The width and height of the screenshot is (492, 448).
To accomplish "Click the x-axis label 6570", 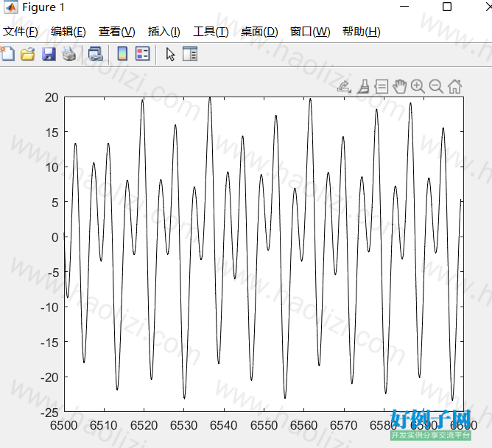I will coord(343,426).
